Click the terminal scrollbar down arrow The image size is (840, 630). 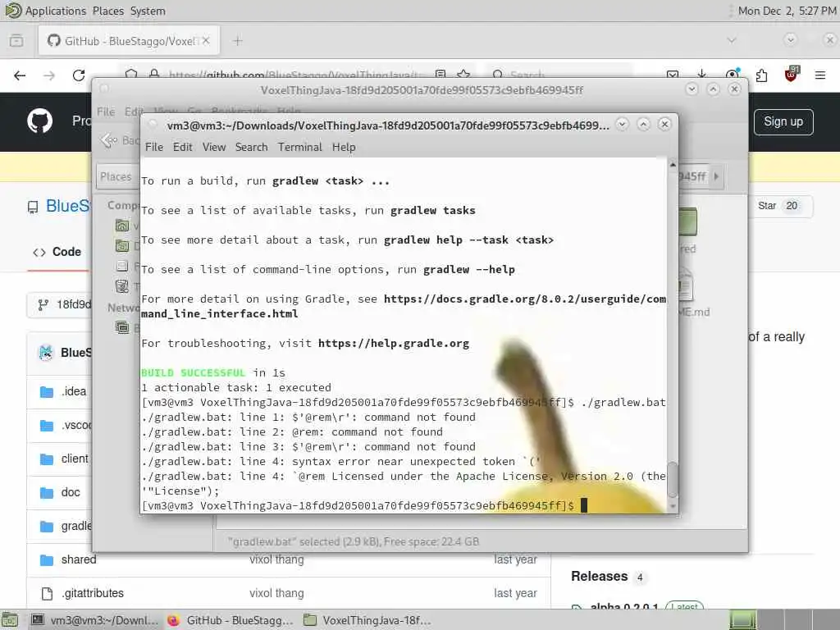click(x=673, y=506)
